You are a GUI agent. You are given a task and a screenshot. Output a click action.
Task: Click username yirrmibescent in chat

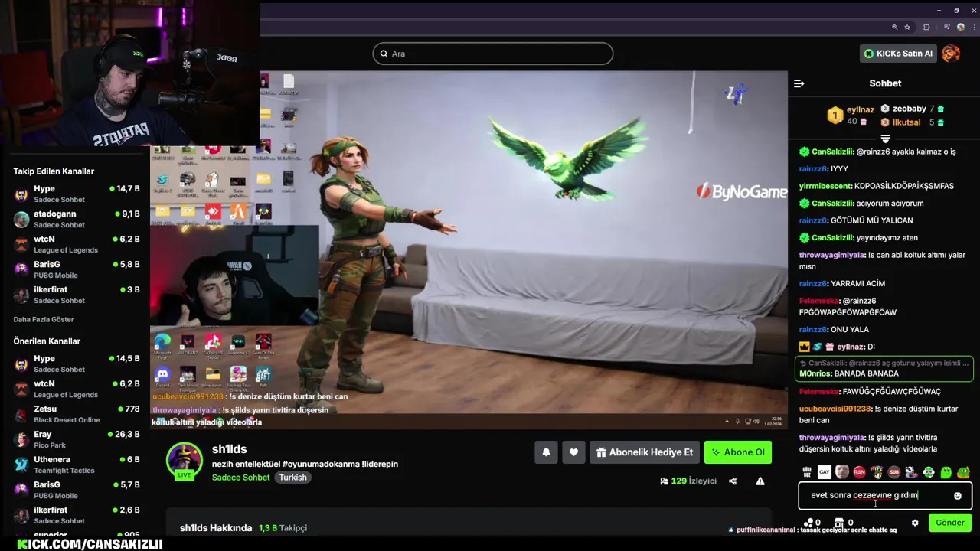point(825,186)
